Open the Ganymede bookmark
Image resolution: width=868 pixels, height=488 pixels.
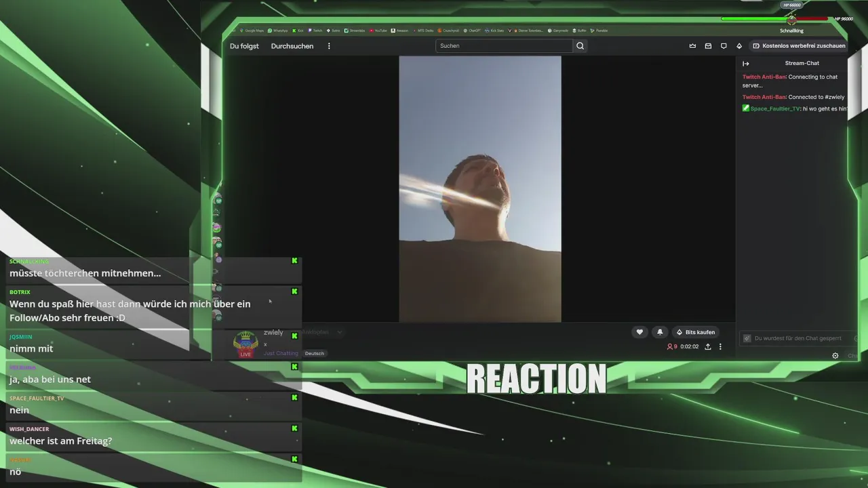pyautogui.click(x=559, y=30)
